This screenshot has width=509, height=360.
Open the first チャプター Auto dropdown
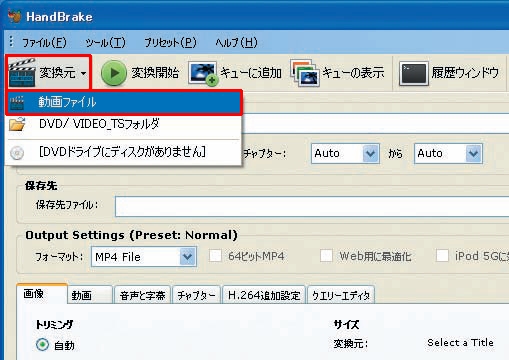pos(345,153)
